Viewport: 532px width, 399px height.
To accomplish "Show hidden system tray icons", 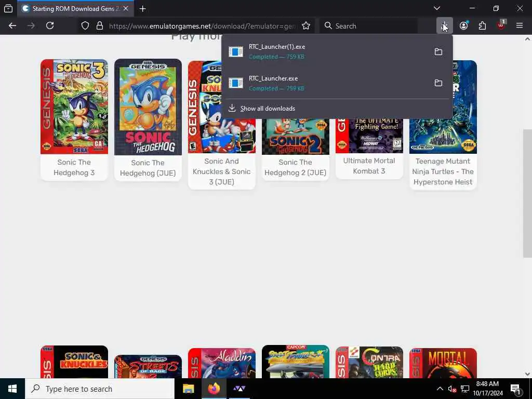I will click(440, 389).
